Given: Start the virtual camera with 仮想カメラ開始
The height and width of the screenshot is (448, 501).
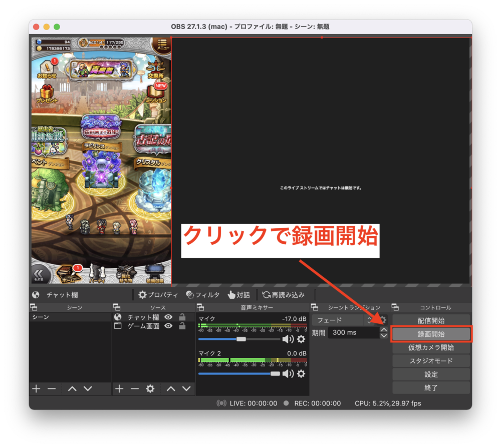Looking at the screenshot, I should 431,347.
